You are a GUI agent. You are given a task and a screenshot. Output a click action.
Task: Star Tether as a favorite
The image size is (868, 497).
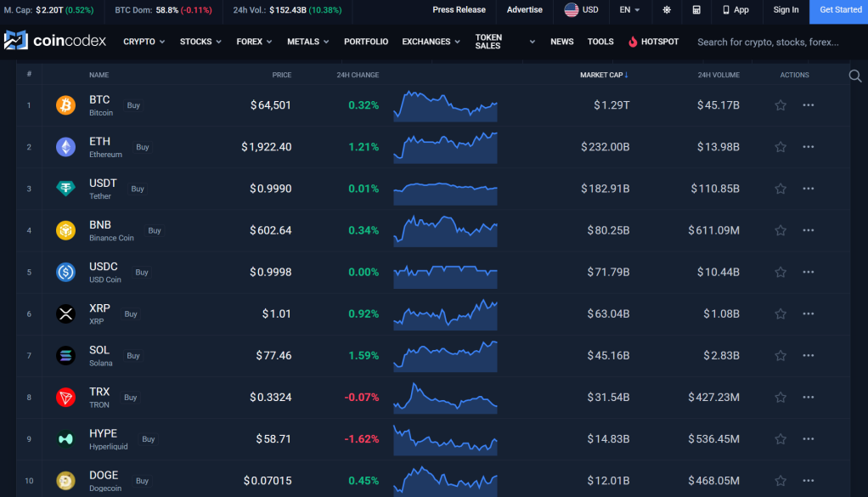[x=781, y=189]
